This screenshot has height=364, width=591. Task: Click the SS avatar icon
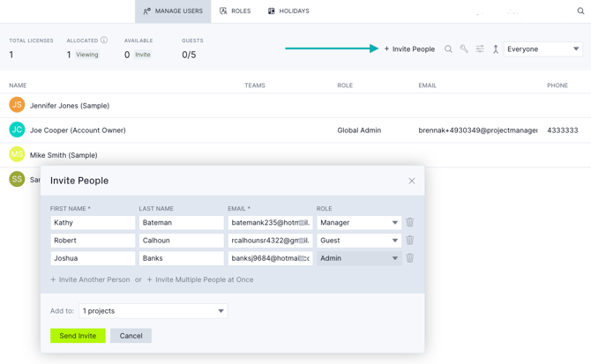pyautogui.click(x=17, y=179)
